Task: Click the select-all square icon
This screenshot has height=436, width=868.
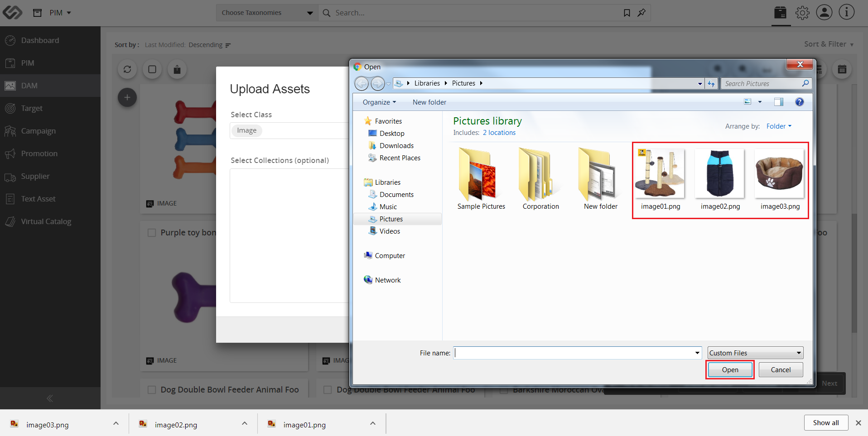Action: tap(152, 69)
